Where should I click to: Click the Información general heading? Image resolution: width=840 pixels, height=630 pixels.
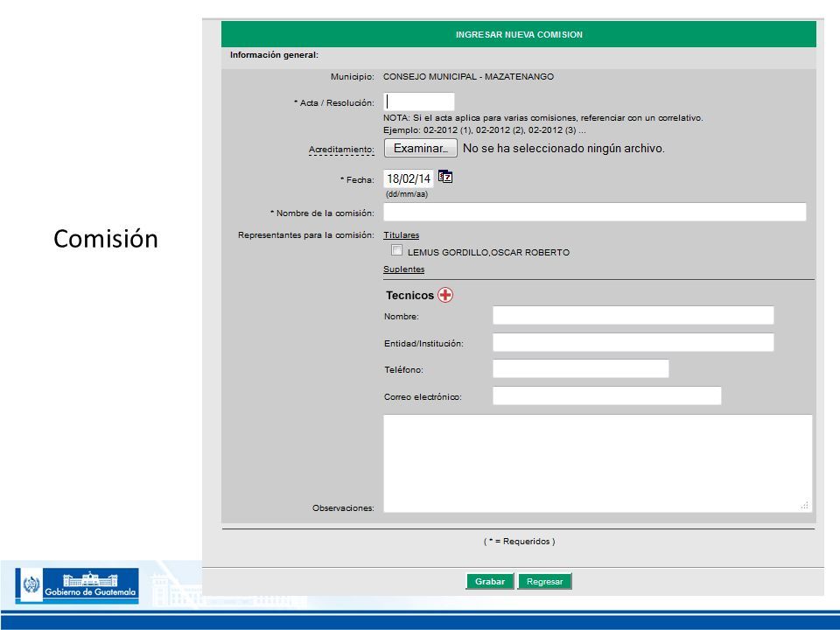[x=274, y=54]
